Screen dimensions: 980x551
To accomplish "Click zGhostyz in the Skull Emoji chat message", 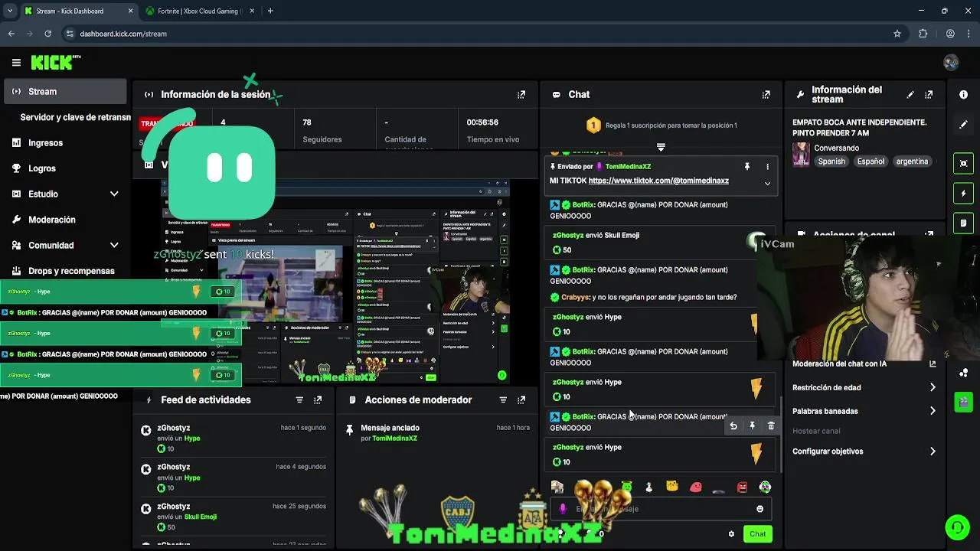I will click(x=568, y=236).
